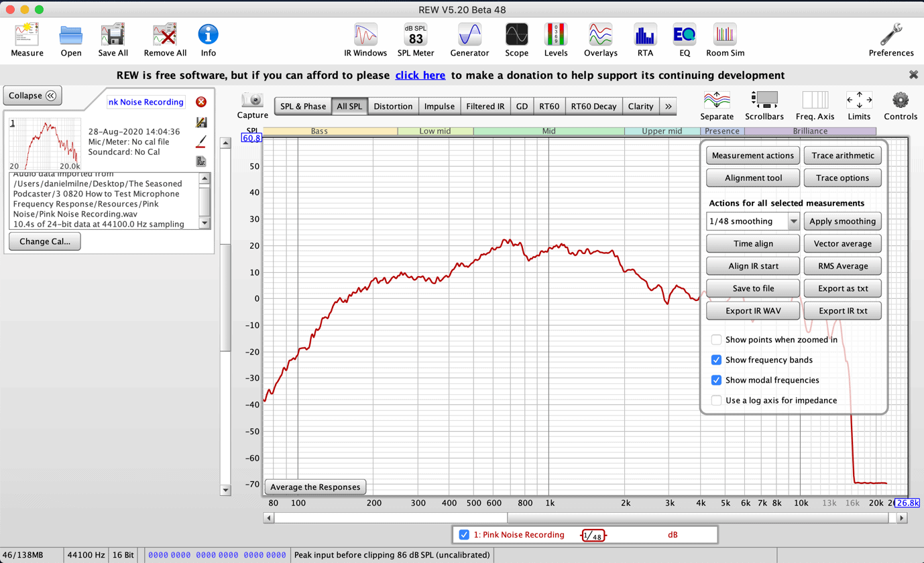The height and width of the screenshot is (563, 924).
Task: Expand the hidden graph tabs chevron
Action: click(x=668, y=106)
